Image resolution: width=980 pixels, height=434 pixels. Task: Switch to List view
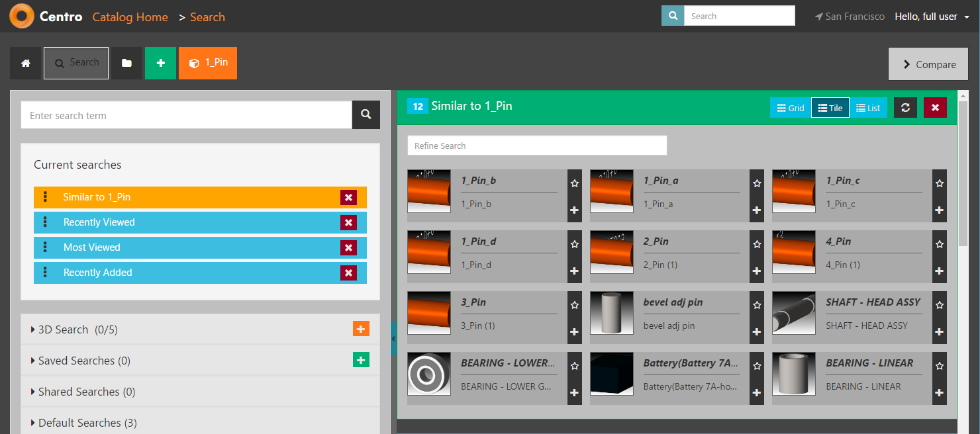click(x=868, y=108)
